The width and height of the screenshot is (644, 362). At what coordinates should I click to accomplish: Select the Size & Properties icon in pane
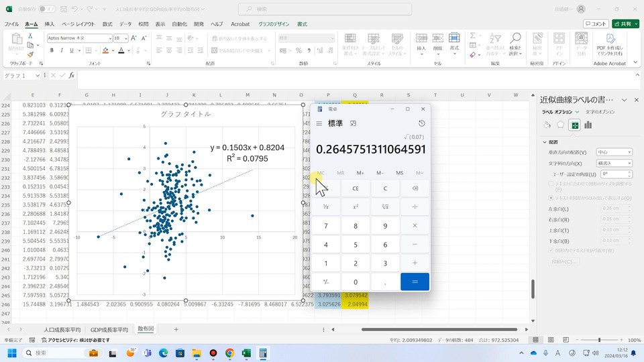point(574,125)
